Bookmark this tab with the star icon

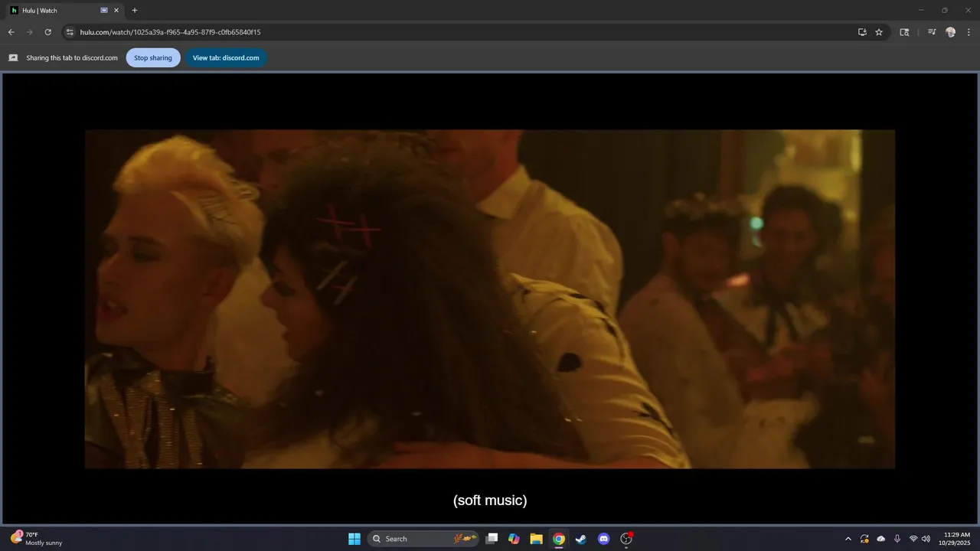pyautogui.click(x=879, y=32)
